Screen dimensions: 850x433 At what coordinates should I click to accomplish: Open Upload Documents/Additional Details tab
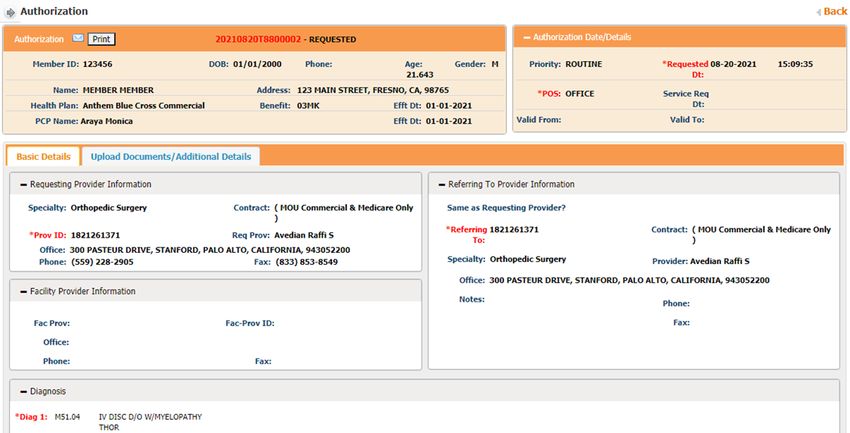[170, 157]
